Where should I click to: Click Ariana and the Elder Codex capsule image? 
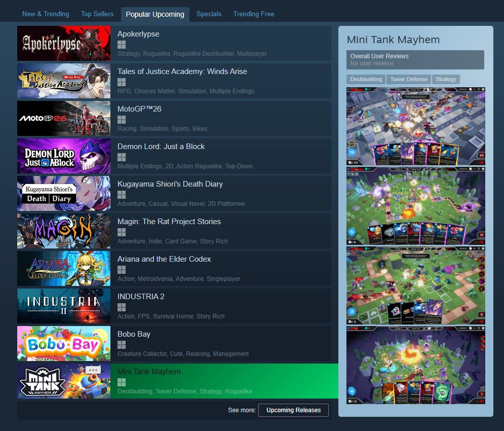(x=64, y=268)
